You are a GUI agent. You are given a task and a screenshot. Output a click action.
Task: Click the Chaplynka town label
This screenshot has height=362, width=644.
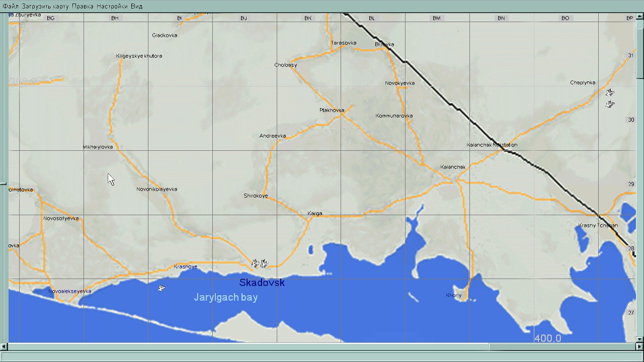pyautogui.click(x=583, y=82)
